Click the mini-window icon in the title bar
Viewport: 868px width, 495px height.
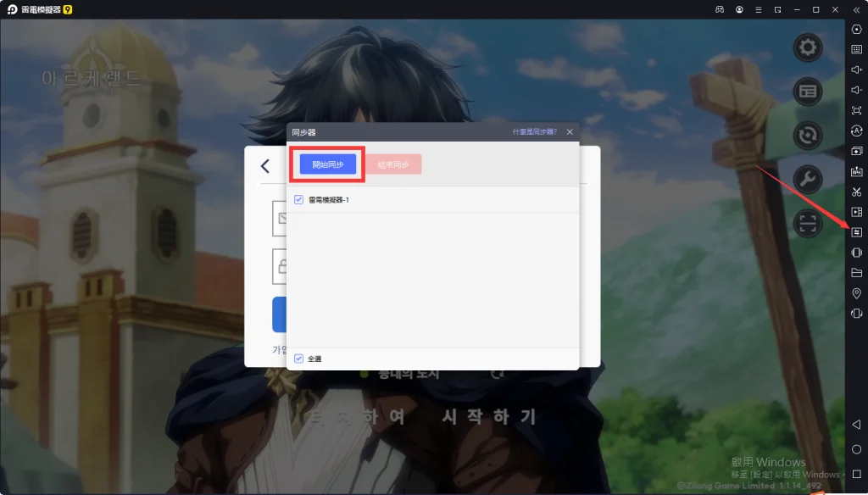coord(778,9)
